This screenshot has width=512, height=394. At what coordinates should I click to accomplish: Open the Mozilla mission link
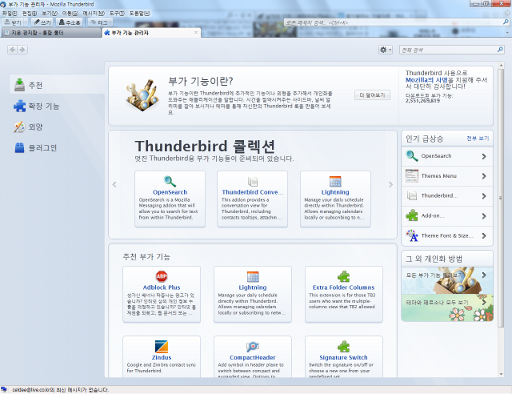427,80
